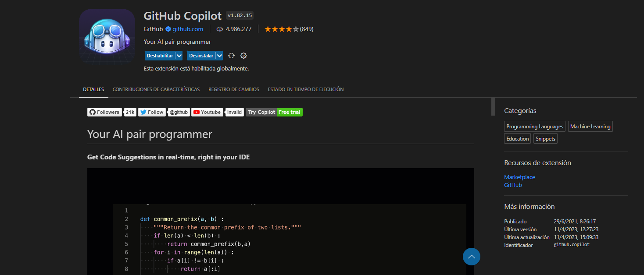Viewport: 644px width, 275px height.
Task: Click the star rating icons
Action: [x=282, y=29]
